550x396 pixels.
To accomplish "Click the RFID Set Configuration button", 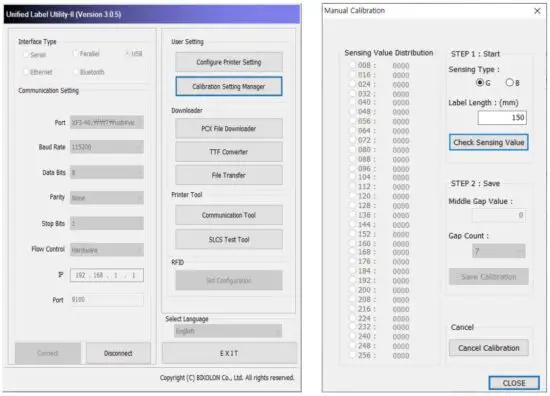I will click(x=229, y=280).
